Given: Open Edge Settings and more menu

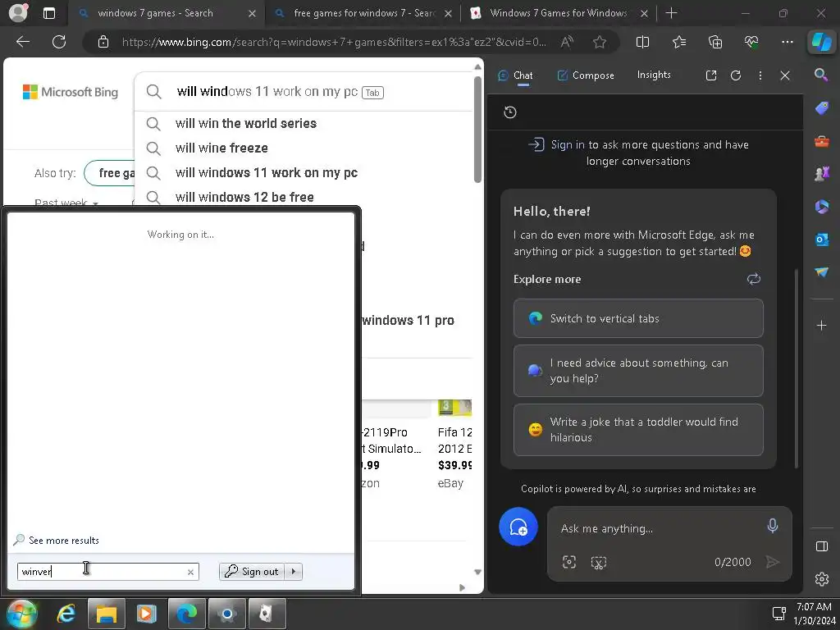Looking at the screenshot, I should (787, 42).
